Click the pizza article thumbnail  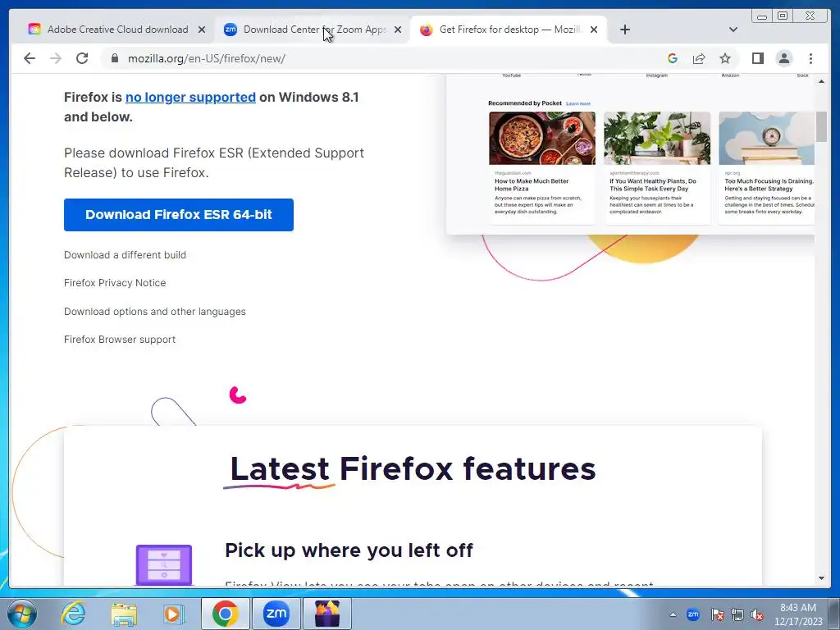coord(541,138)
